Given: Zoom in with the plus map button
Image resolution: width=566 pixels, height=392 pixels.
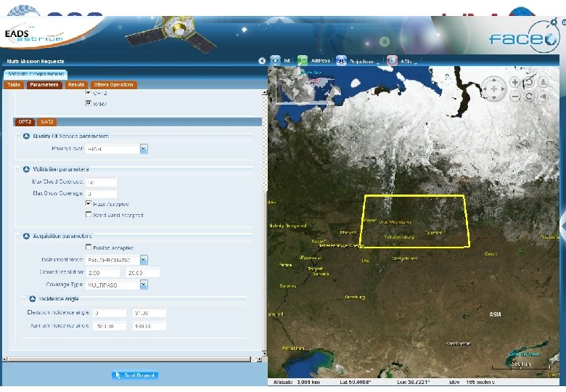Looking at the screenshot, I should pos(515,82).
